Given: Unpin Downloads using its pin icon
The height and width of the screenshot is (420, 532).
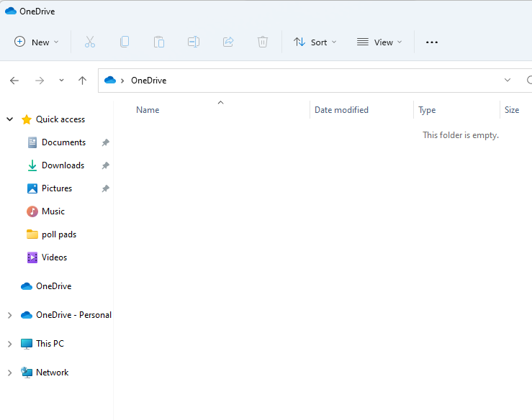Looking at the screenshot, I should pyautogui.click(x=106, y=165).
